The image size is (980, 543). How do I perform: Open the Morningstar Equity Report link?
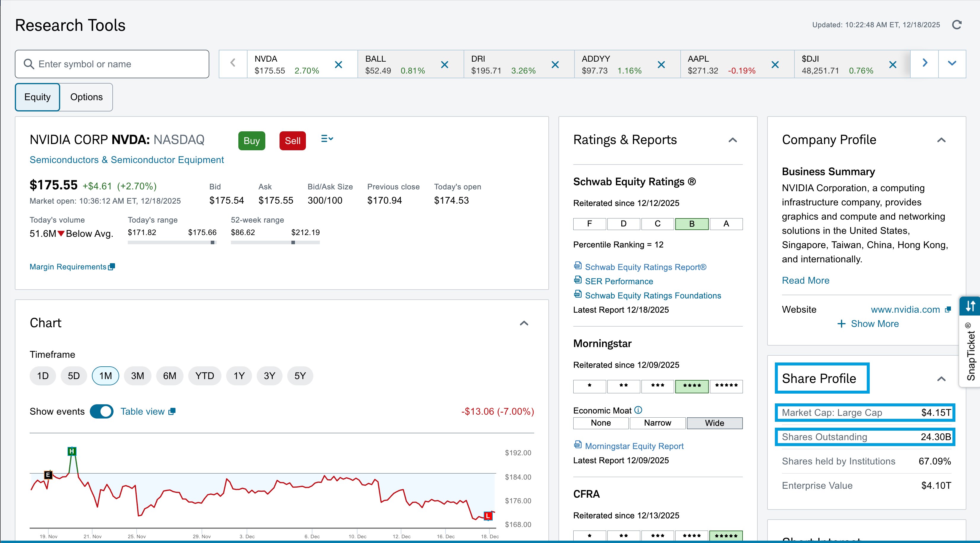[x=634, y=446]
